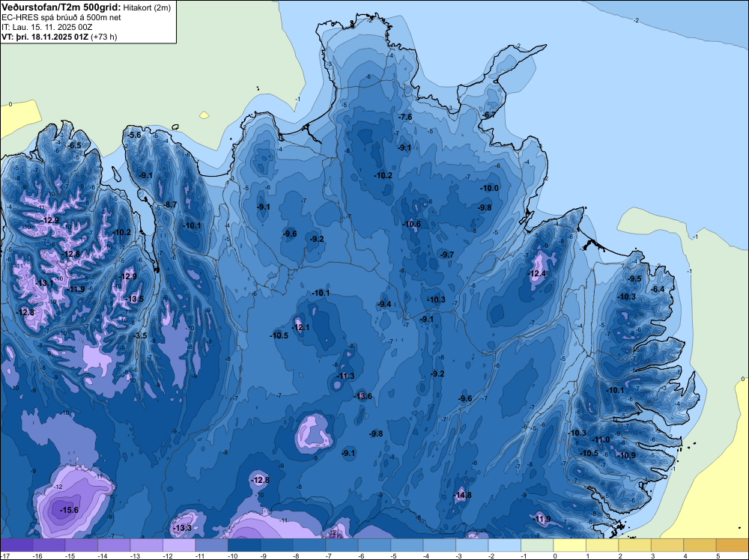This screenshot has width=749, height=560.
Task: Click the valid time 'VT: þri. 18.11.2025 01Z'
Action: click(45, 36)
